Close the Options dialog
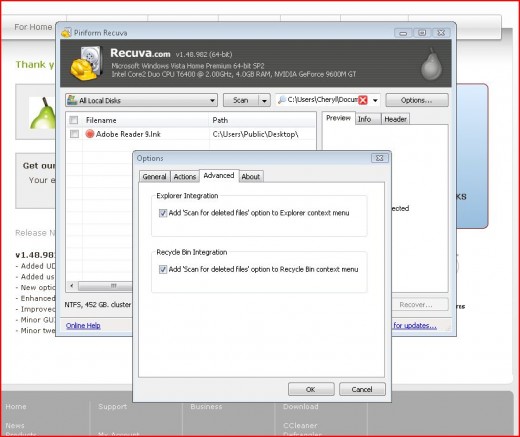Image resolution: width=520 pixels, height=437 pixels. [x=379, y=158]
